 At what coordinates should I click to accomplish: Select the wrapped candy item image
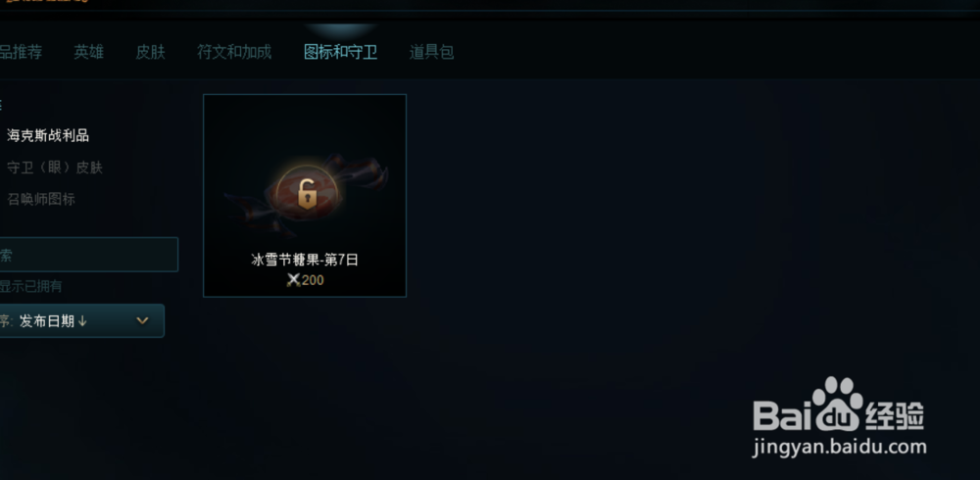coord(306,194)
